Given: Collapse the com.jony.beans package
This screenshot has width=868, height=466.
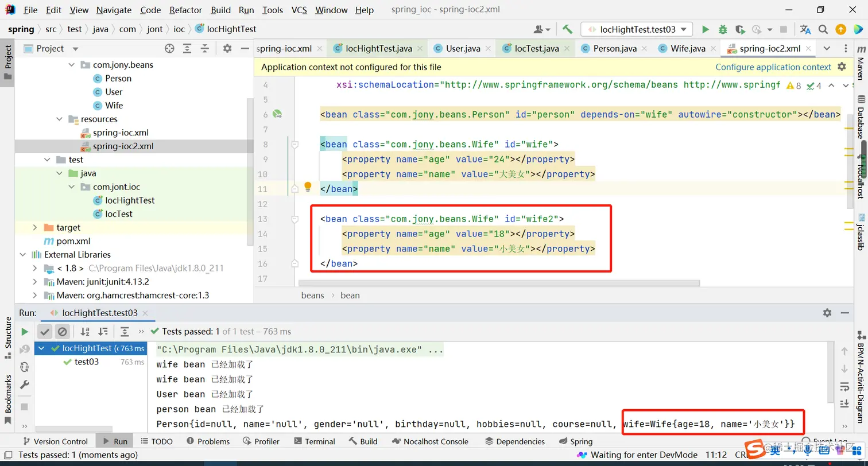Looking at the screenshot, I should tap(72, 65).
